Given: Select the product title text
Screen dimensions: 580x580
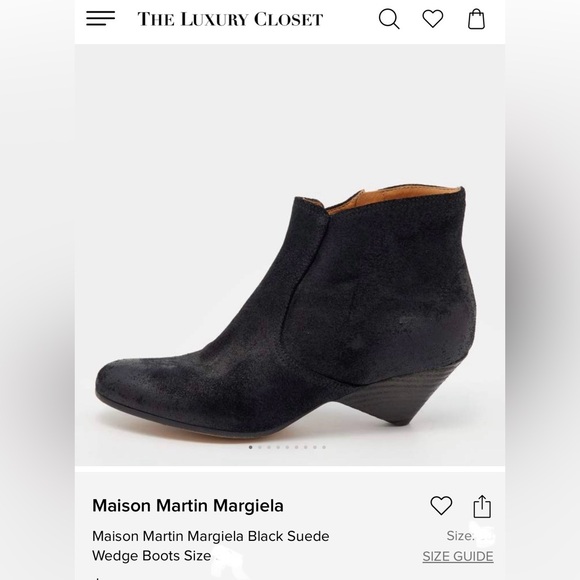Looking at the screenshot, I should point(210,546).
